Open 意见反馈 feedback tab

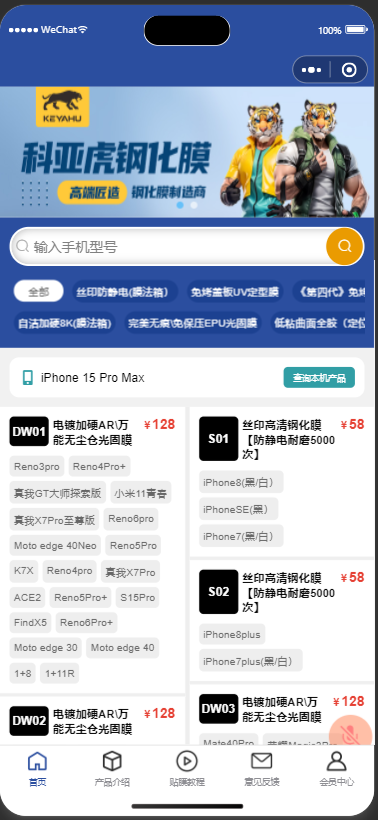coord(261,769)
